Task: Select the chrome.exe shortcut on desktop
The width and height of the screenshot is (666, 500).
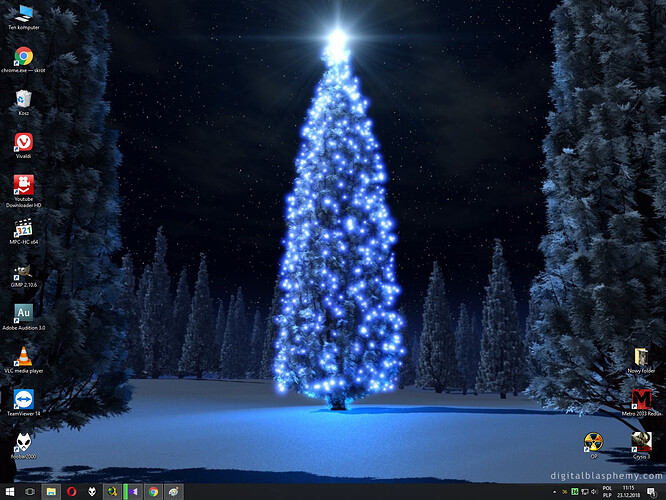Action: tap(23, 56)
